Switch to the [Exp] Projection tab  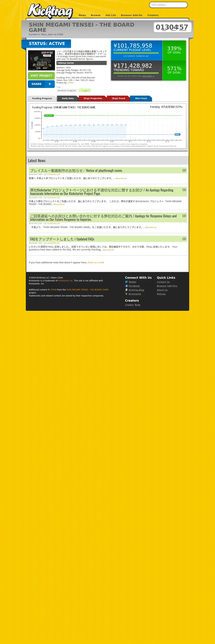point(93,98)
